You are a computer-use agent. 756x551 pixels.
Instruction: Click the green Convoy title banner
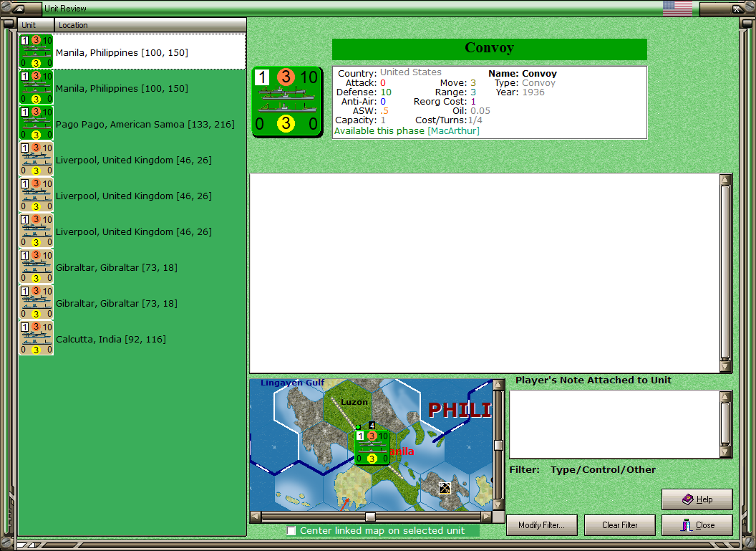(490, 49)
